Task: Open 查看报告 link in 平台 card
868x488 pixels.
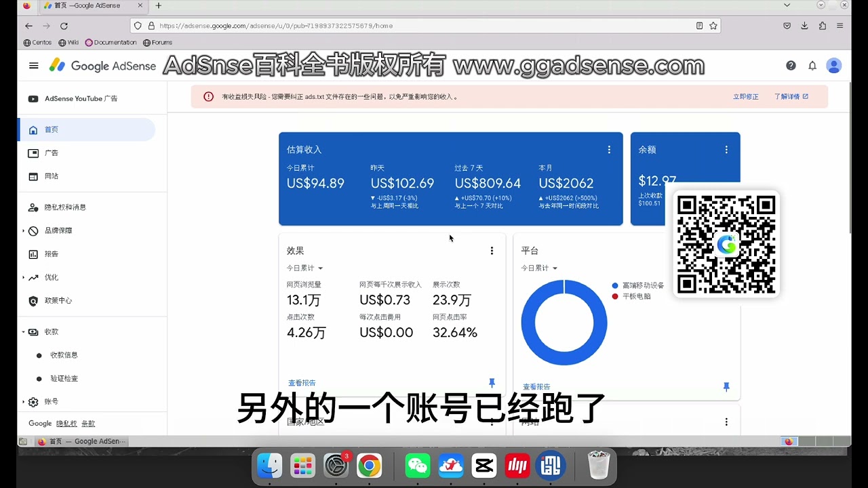Action: coord(536,387)
